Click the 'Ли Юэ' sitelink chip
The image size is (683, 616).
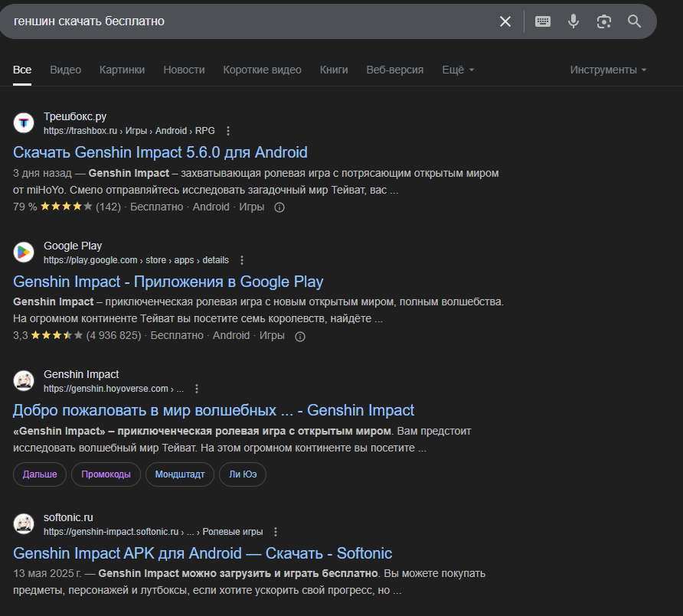click(x=243, y=474)
